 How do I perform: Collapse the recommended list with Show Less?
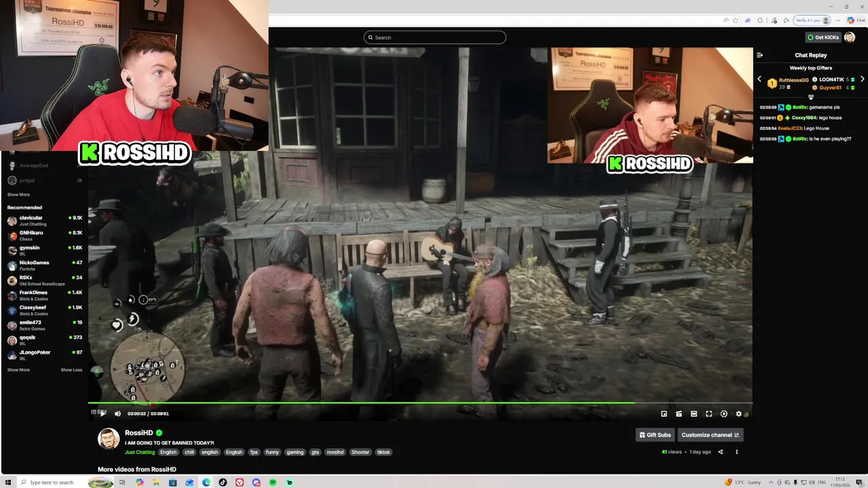click(71, 370)
